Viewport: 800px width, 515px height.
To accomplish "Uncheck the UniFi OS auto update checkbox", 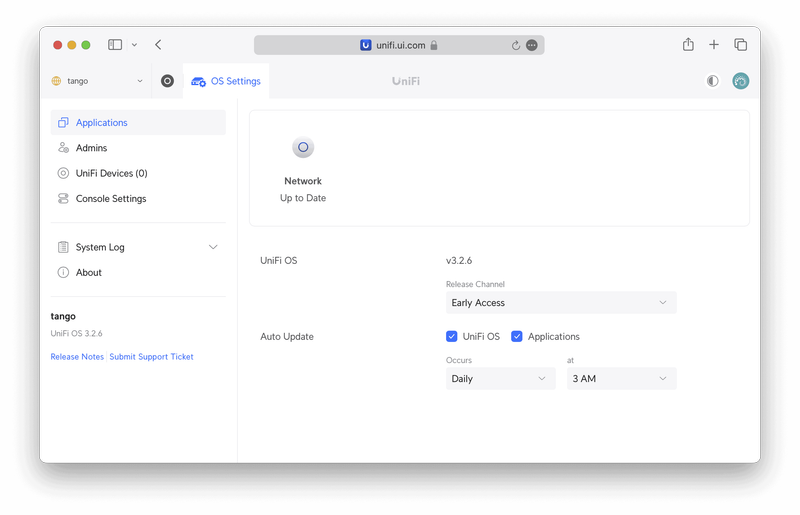I will 452,337.
